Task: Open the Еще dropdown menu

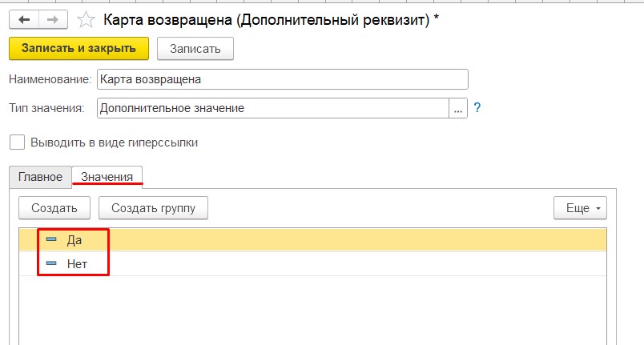Action: (580, 208)
